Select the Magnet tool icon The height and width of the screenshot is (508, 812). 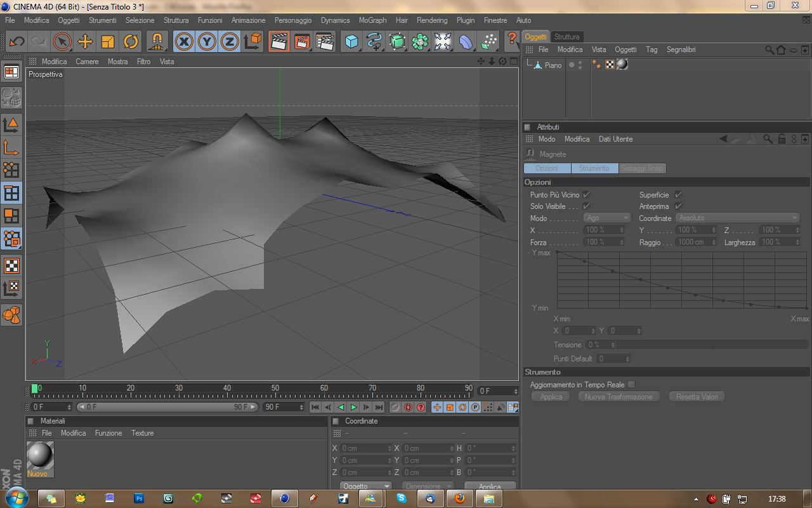click(157, 42)
